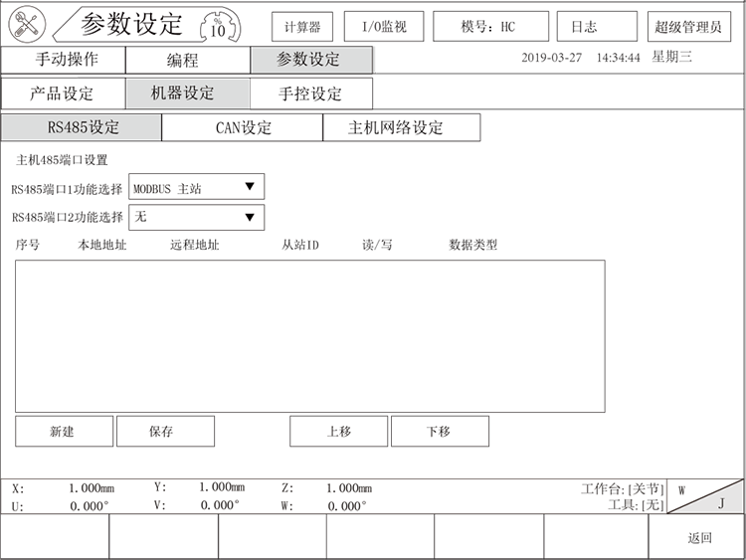Screen dimensions: 746x560
Task: Click the speed percentage 10 gear icon
Action: click(x=218, y=25)
